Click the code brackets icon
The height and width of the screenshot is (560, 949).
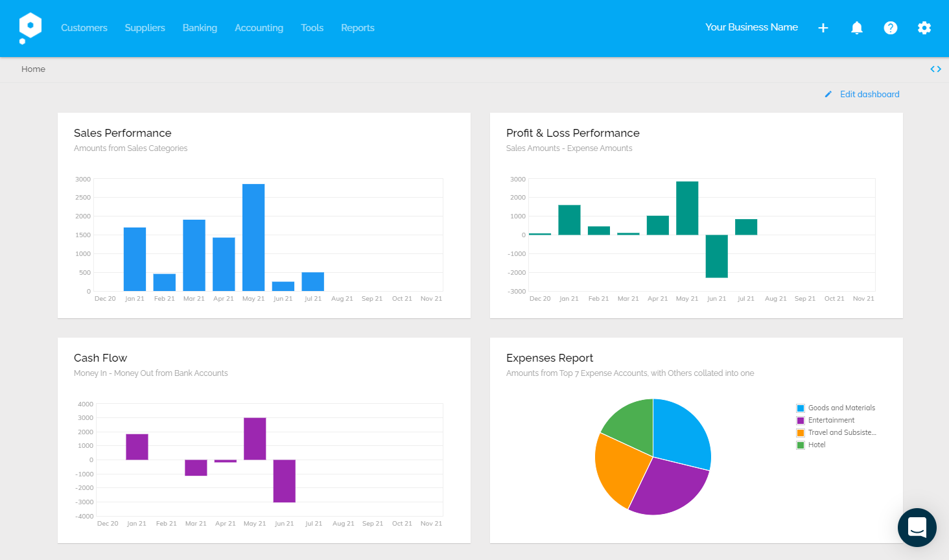(x=935, y=69)
